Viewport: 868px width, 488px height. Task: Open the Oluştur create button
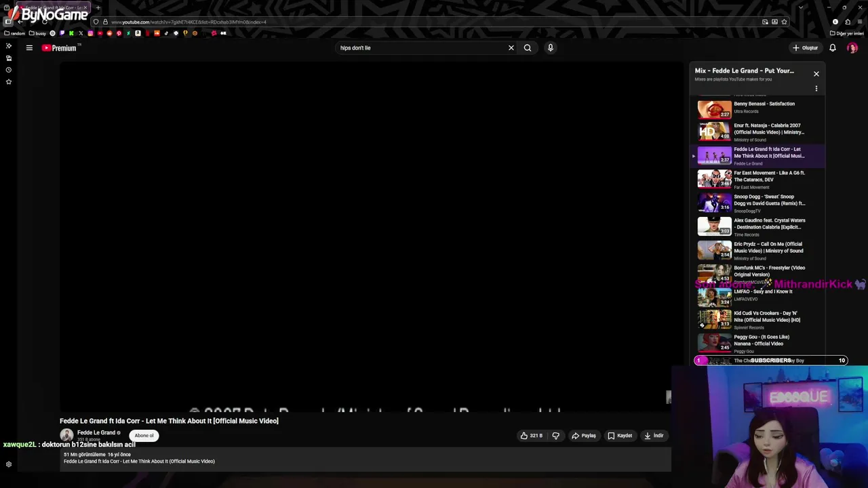(805, 47)
